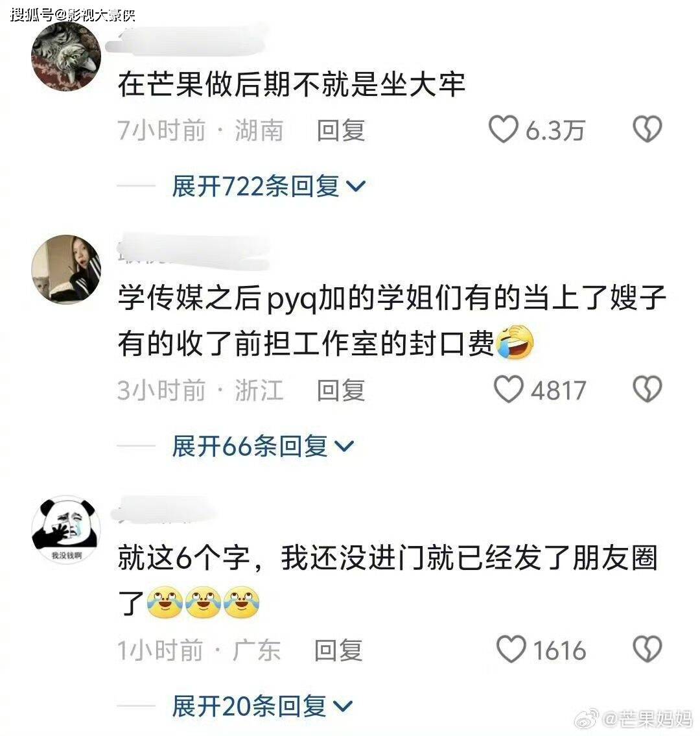Tap broken heart on the 浙江 comment
Screen dimensions: 700x736
[647, 389]
